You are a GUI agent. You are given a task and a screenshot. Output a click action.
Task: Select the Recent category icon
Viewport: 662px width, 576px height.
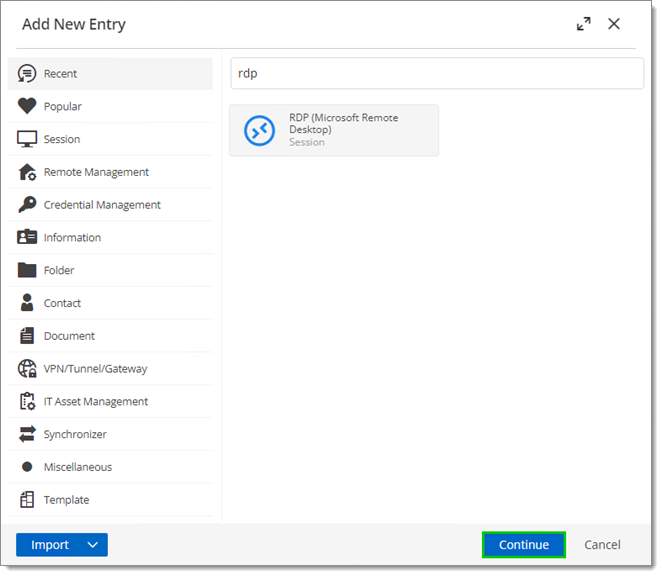click(27, 73)
